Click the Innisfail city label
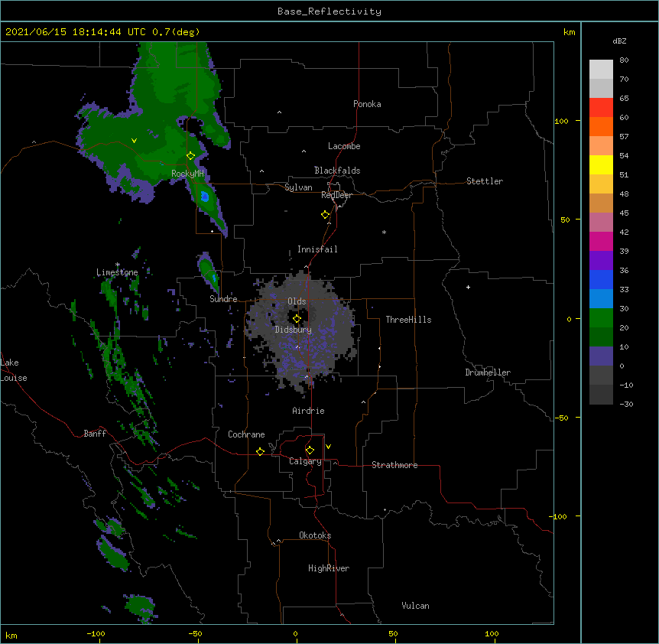The width and height of the screenshot is (659, 644). click(317, 249)
